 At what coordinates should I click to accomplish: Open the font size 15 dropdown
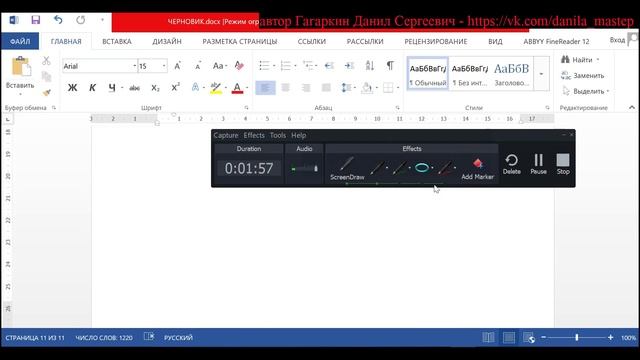click(x=164, y=66)
